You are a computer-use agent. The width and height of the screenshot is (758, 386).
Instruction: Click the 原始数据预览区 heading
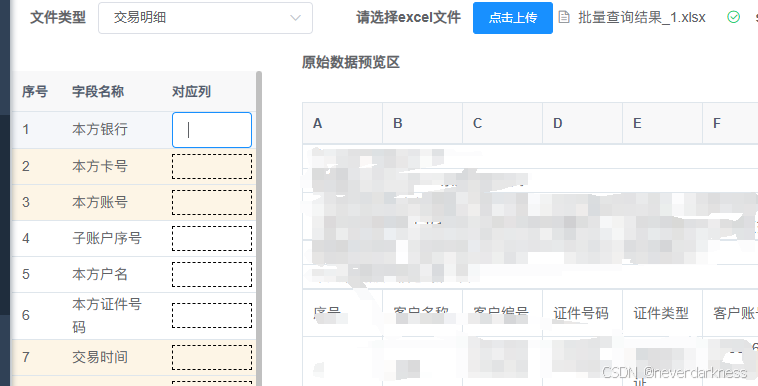point(351,62)
